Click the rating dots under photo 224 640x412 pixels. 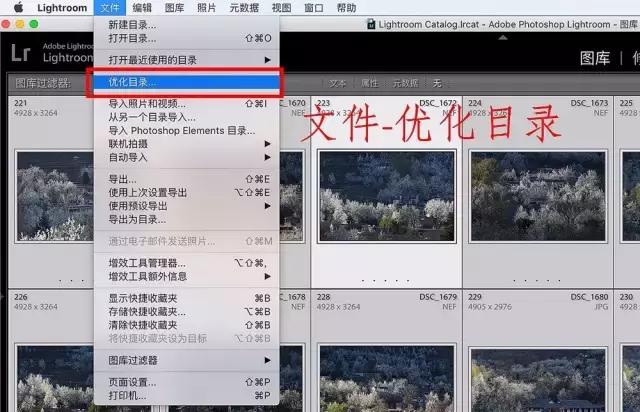[x=537, y=281]
